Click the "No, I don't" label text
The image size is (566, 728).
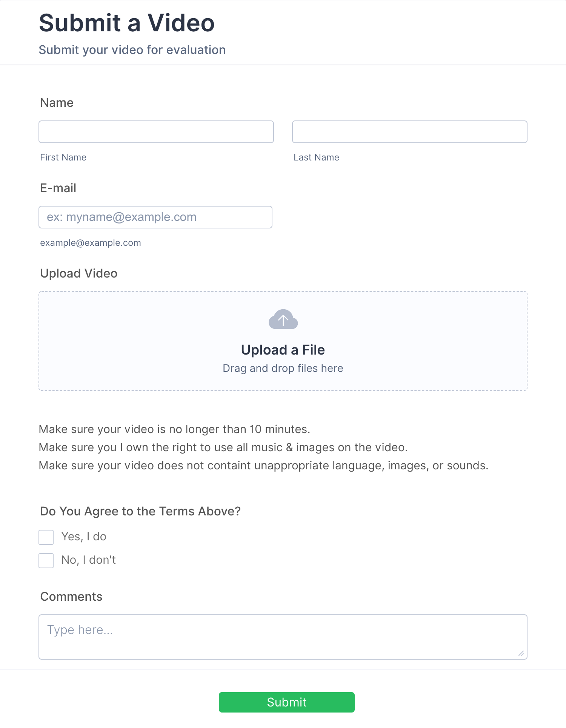[88, 560]
